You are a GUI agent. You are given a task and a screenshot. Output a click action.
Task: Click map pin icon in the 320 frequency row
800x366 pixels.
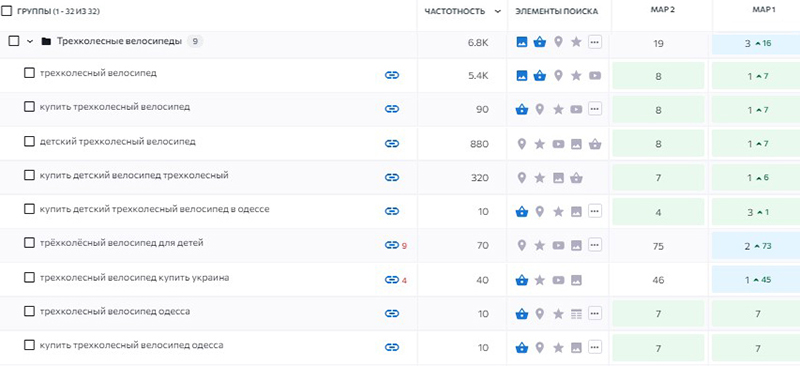pyautogui.click(x=521, y=178)
